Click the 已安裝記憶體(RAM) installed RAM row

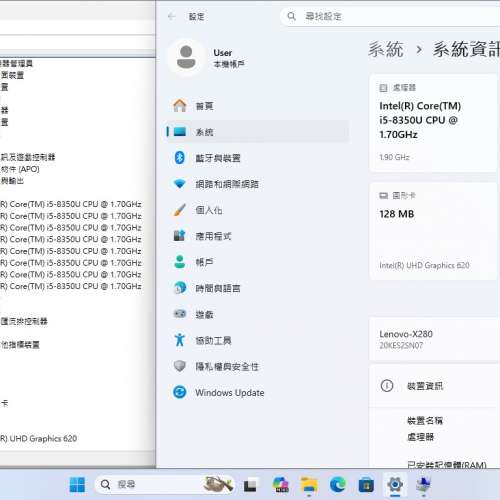[447, 464]
